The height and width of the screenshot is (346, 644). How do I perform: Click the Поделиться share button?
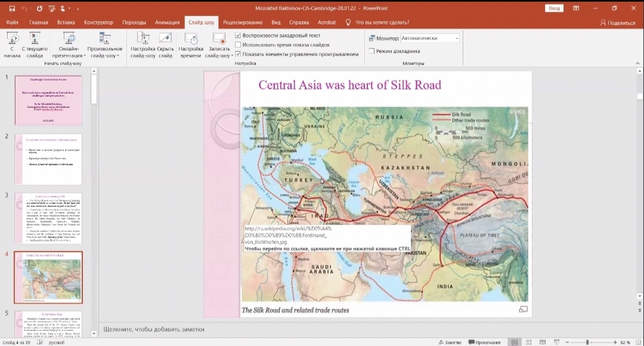pyautogui.click(x=618, y=23)
